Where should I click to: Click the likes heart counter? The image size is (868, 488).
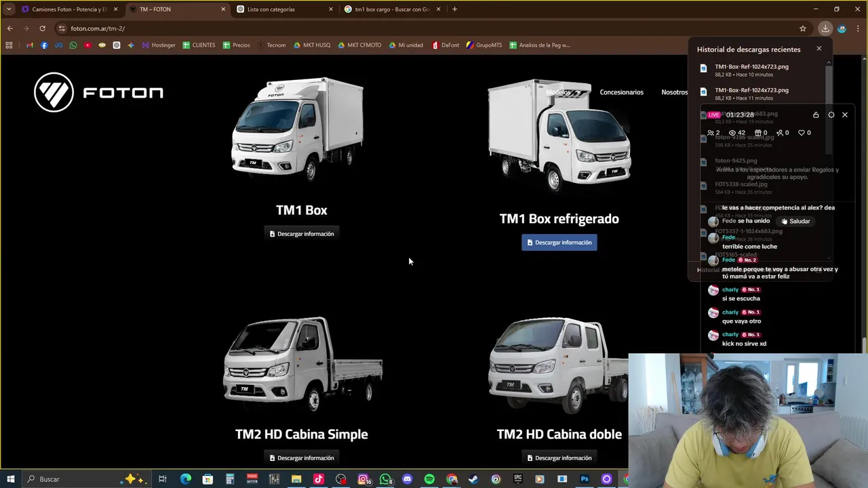pos(804,133)
